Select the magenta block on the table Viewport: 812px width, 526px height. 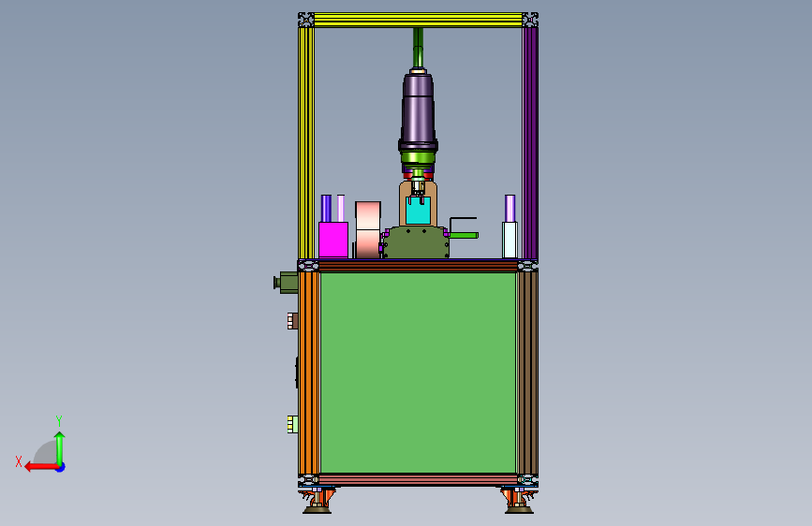(x=333, y=240)
